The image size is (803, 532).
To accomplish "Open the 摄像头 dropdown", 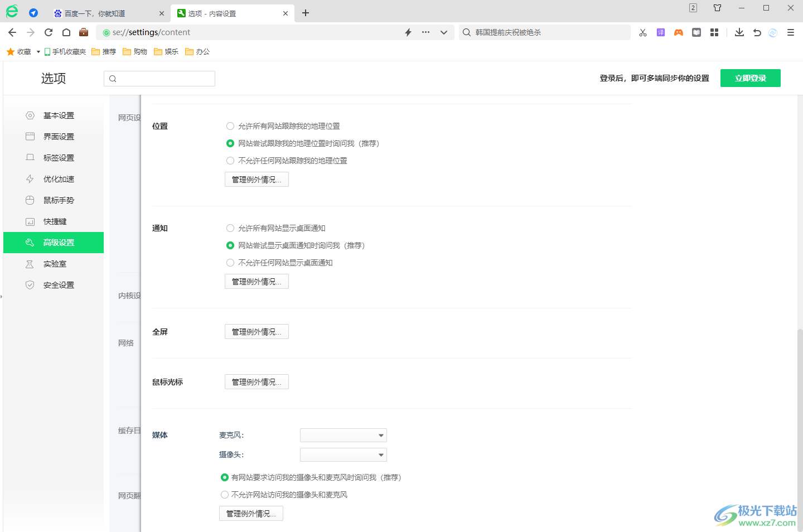I will tap(344, 454).
